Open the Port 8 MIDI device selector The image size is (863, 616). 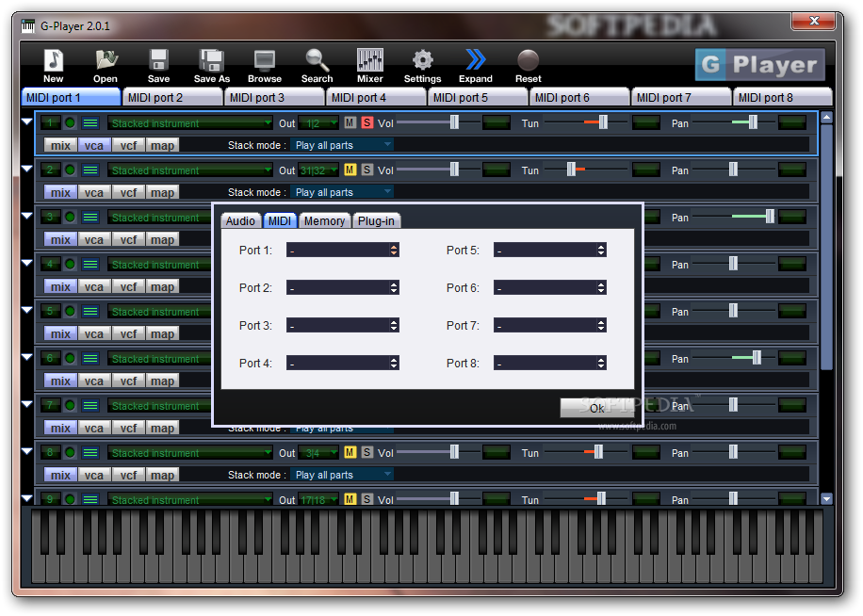tap(550, 363)
